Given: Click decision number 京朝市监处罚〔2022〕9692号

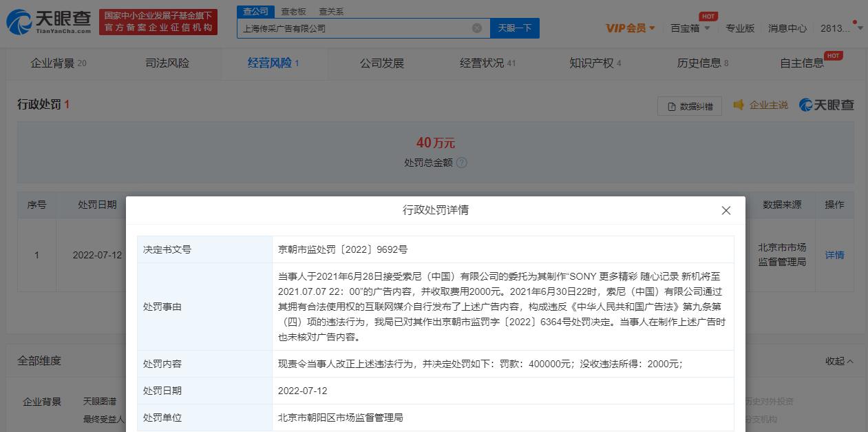Looking at the screenshot, I should click(343, 249).
